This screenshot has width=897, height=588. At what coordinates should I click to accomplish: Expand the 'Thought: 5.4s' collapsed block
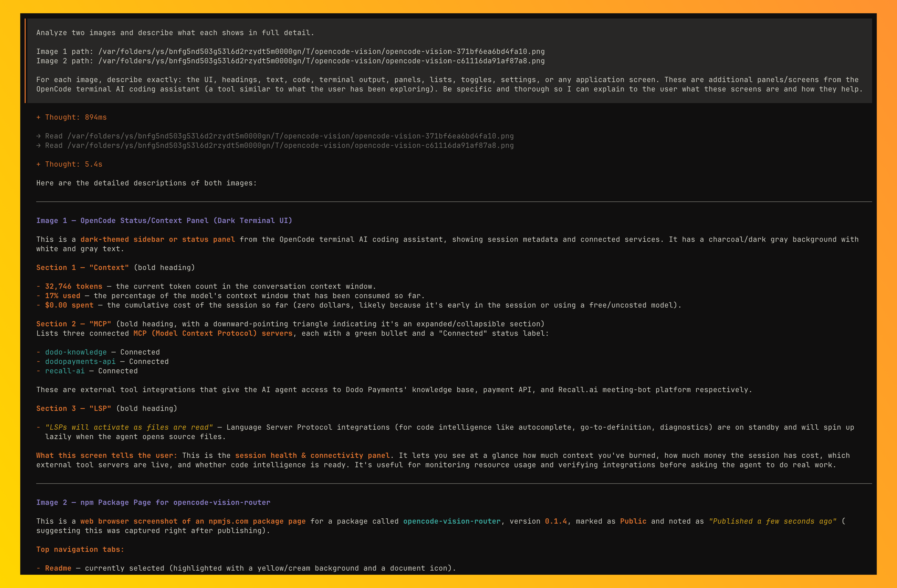click(69, 164)
